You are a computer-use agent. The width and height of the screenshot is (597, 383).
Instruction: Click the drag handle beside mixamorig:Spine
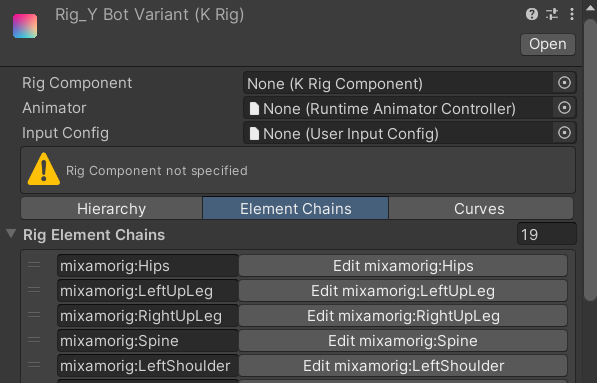(x=34, y=340)
